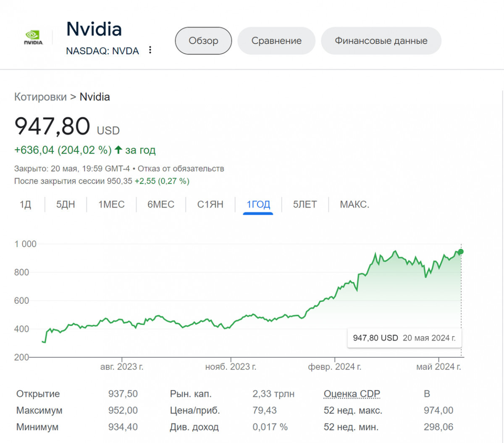This screenshot has width=504, height=443.
Task: Switch chart to 1МЕС range
Action: coord(111,205)
